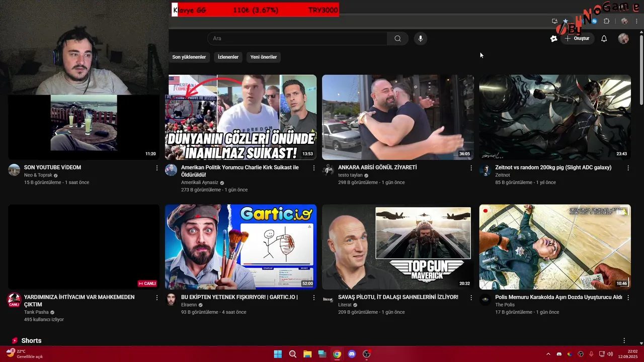
Task: Open the YouTube account avatar menu
Action: [x=623, y=38]
